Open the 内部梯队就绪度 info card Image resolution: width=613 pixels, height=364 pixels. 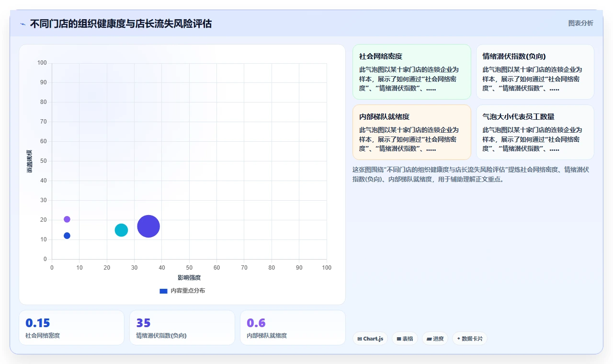(x=412, y=132)
